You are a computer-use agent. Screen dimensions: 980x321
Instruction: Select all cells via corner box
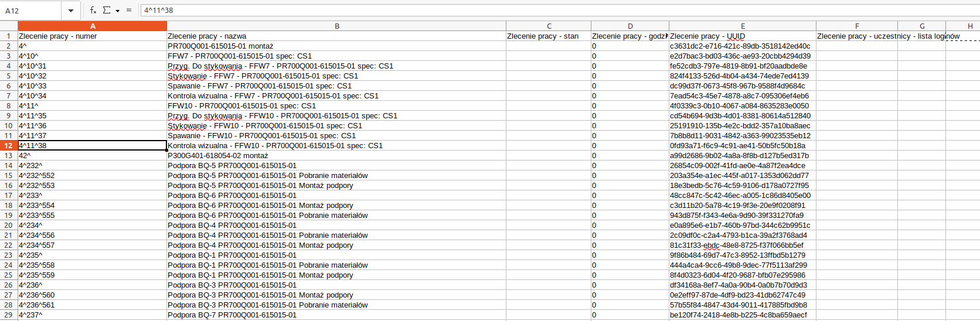click(x=9, y=26)
